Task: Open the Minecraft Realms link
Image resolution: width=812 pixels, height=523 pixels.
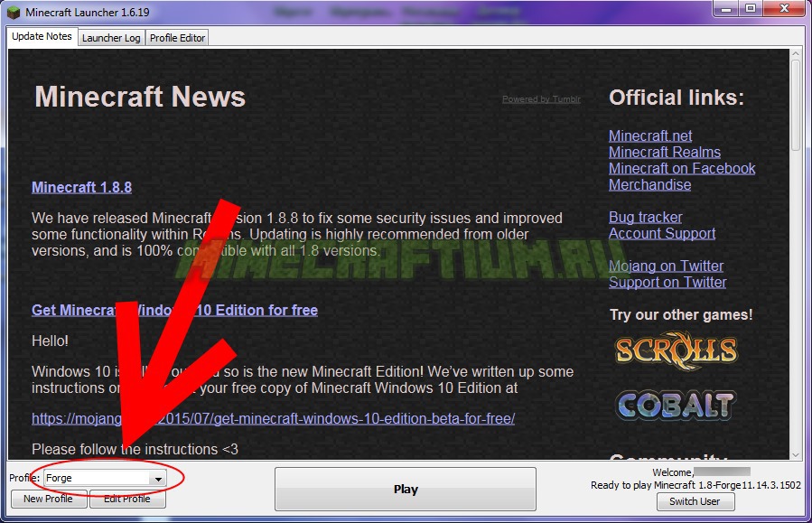Action: click(664, 152)
